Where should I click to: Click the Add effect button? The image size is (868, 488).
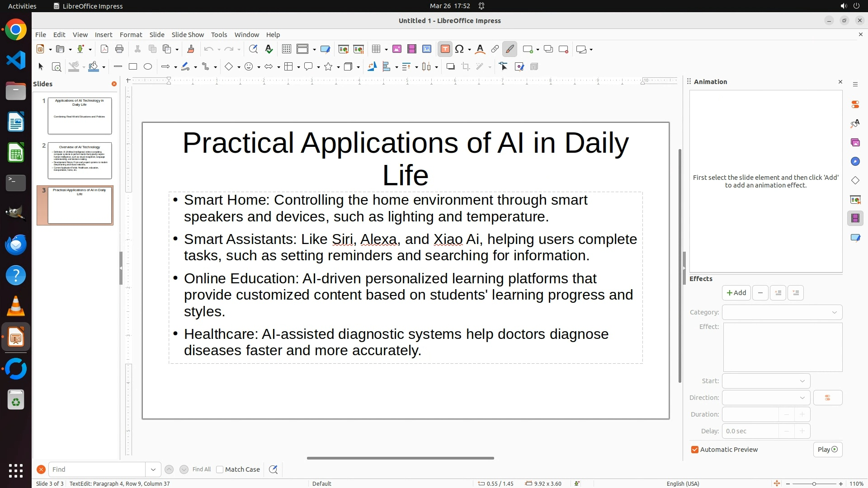(x=736, y=293)
